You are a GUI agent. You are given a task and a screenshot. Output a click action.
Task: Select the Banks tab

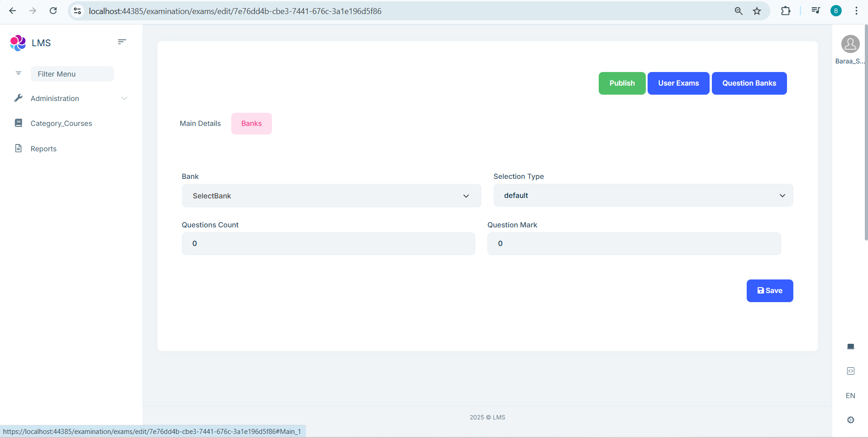[252, 124]
